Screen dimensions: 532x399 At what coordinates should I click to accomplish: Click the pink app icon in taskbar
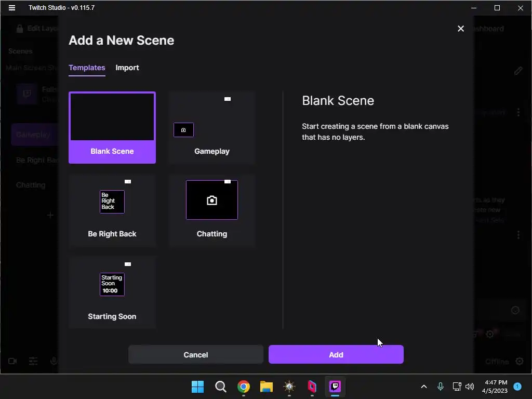(x=312, y=387)
